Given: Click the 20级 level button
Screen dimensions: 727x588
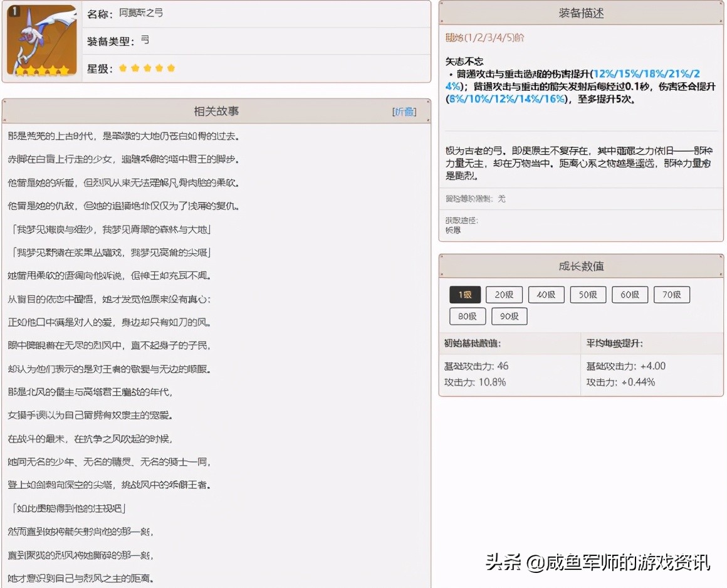Looking at the screenshot, I should [x=504, y=294].
